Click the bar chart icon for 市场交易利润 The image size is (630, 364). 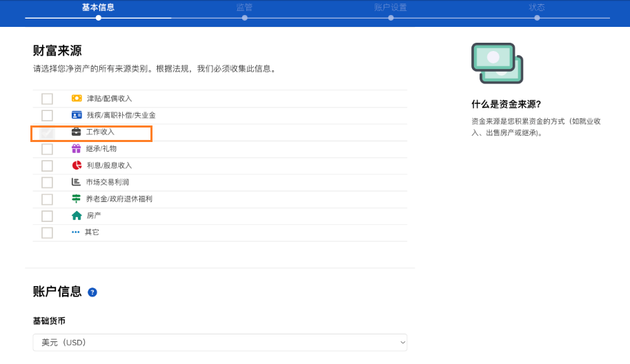76,182
